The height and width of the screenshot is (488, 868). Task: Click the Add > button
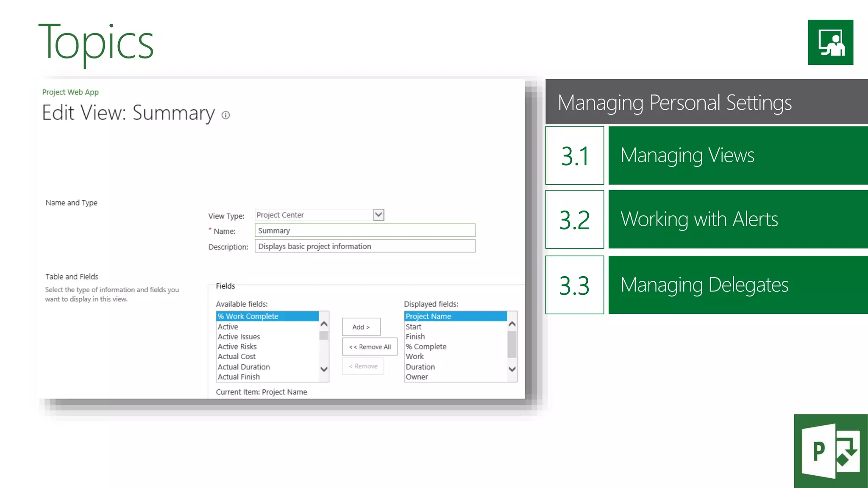coord(361,327)
